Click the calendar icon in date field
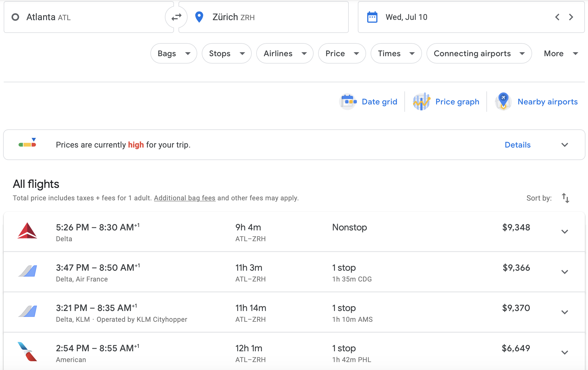Viewport: 588px width, 370px height. (372, 17)
